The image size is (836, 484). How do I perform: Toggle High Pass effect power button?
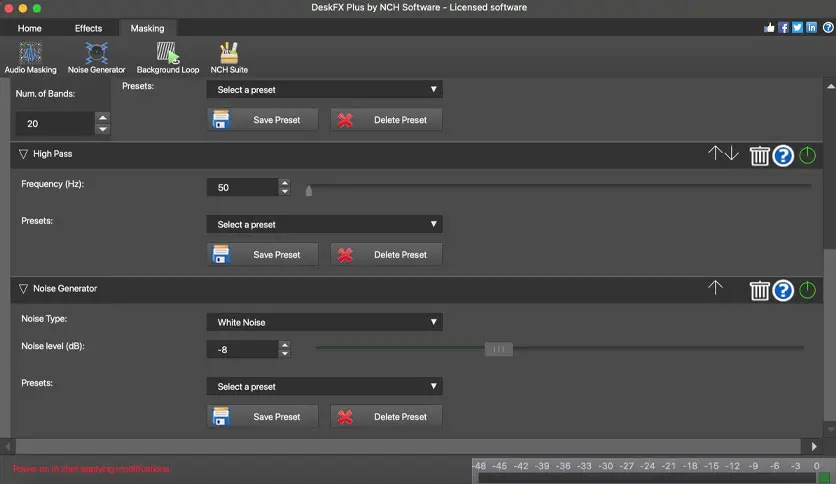tap(807, 155)
